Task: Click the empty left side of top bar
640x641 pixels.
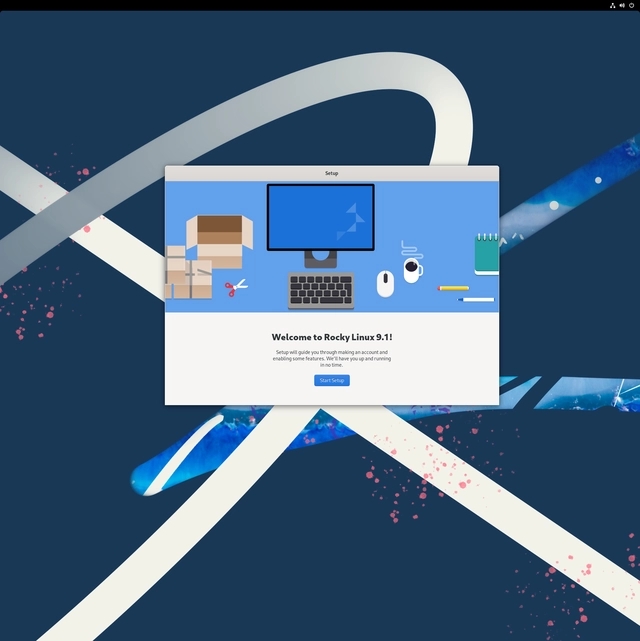Action: coord(150,5)
